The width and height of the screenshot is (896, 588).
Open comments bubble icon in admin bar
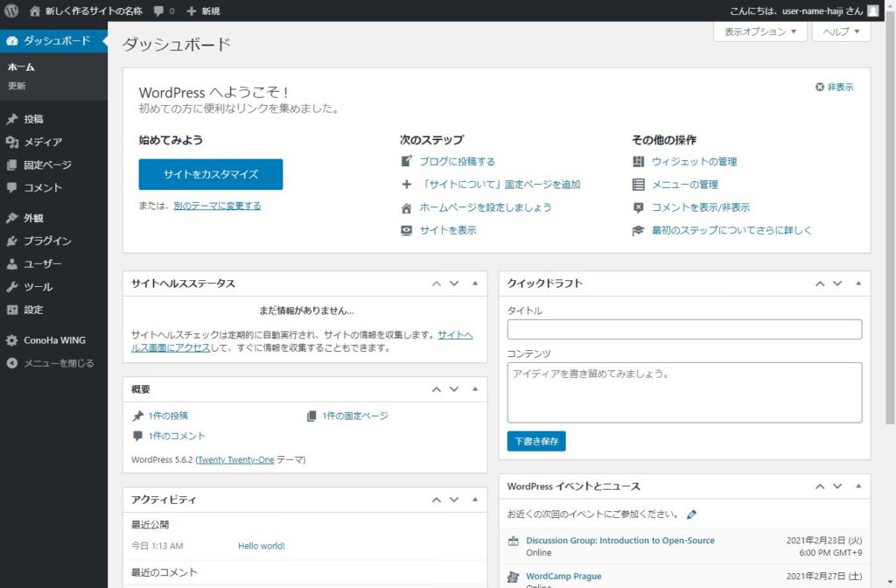tap(158, 10)
